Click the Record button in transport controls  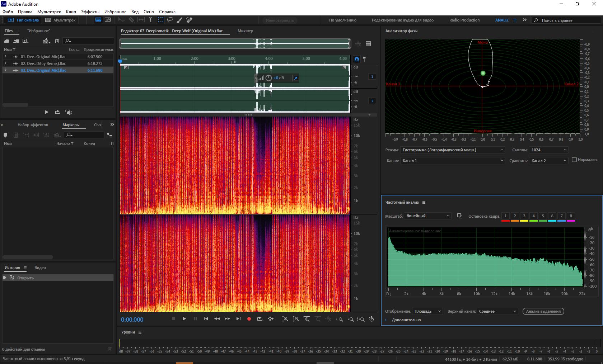[x=249, y=319]
